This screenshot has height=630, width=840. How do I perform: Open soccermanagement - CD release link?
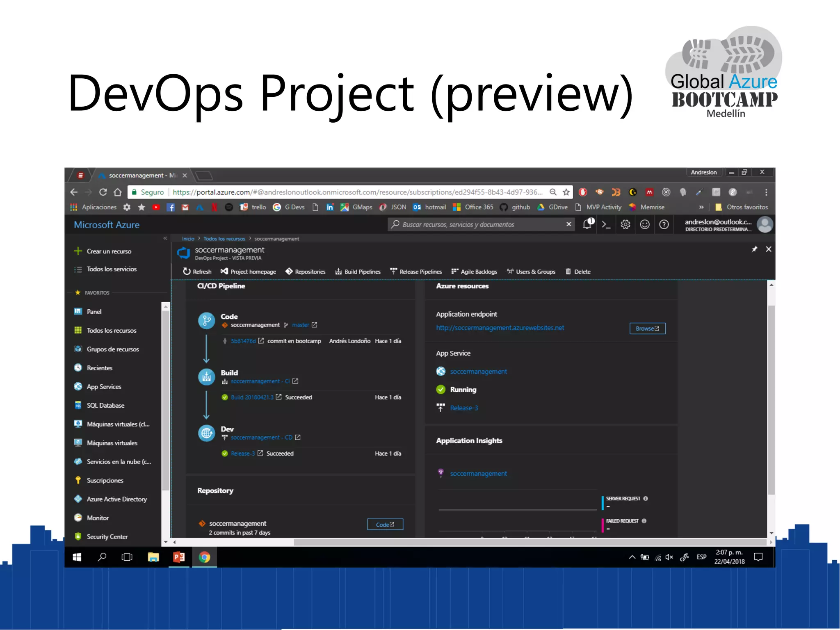(x=262, y=437)
